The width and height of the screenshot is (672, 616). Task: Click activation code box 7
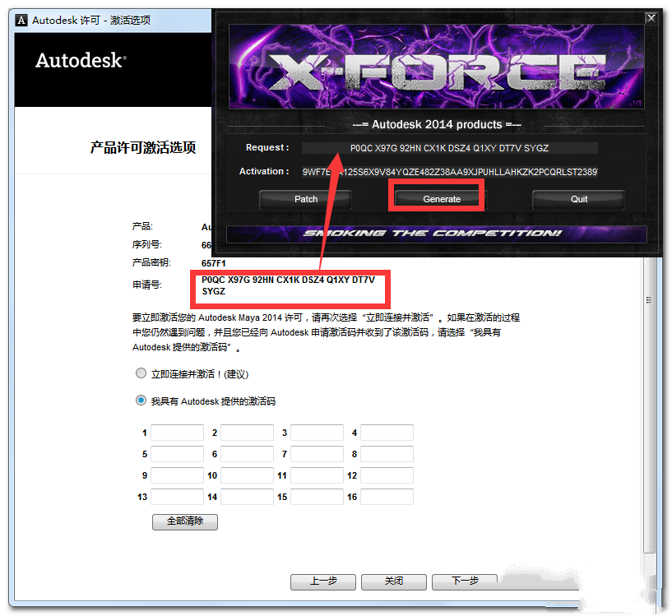click(317, 454)
